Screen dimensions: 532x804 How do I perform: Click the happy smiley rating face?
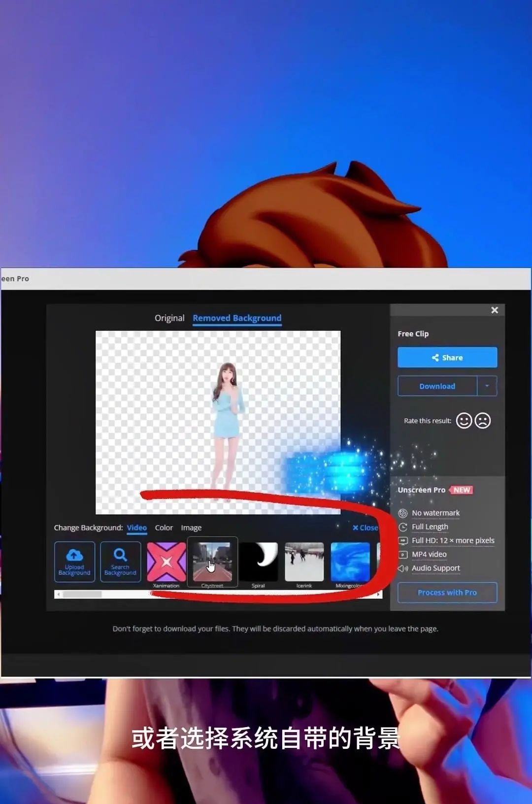(464, 421)
